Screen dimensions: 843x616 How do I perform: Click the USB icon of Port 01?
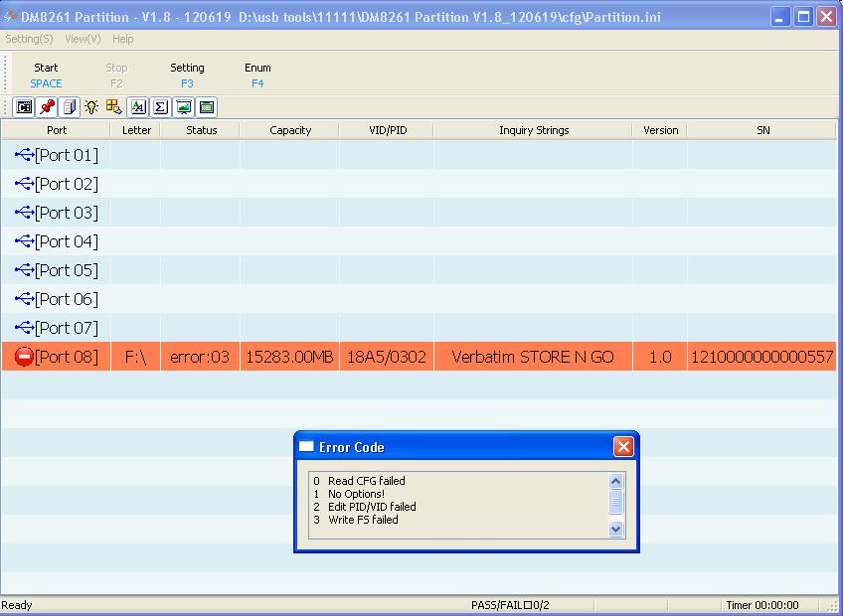[x=24, y=155]
